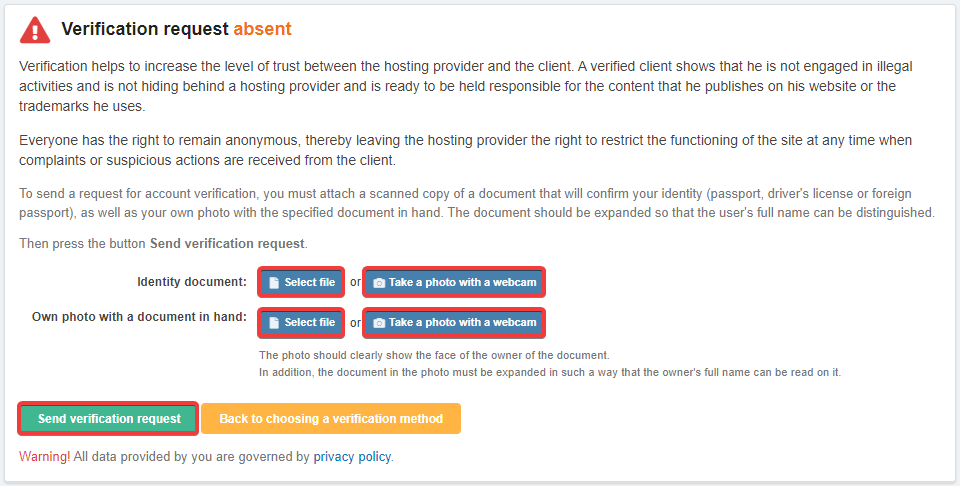Click the red warning triangle icon

pyautogui.click(x=35, y=30)
